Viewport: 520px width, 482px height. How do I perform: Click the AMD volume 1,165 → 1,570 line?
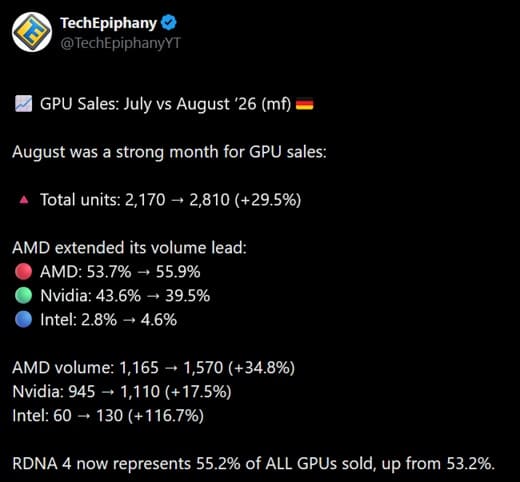tap(154, 368)
